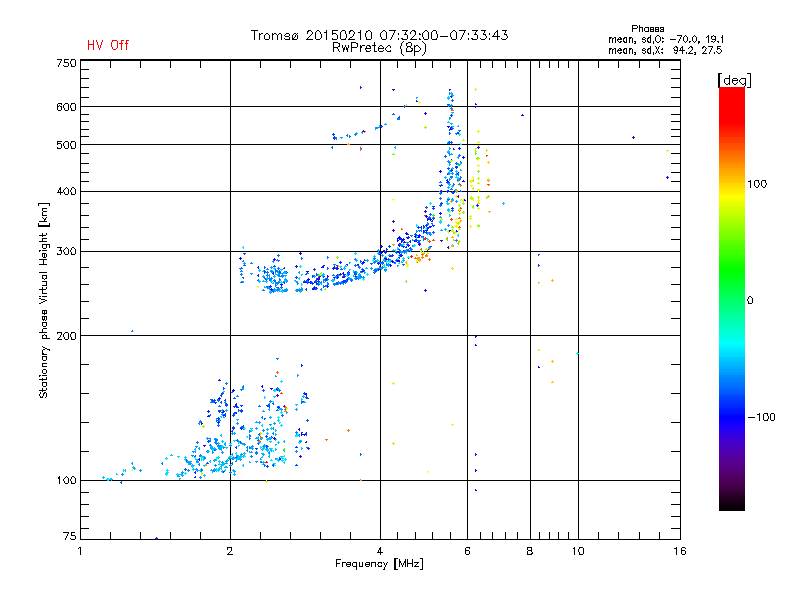Click the y-axis tick label '200'
800x600 pixels.
point(66,336)
